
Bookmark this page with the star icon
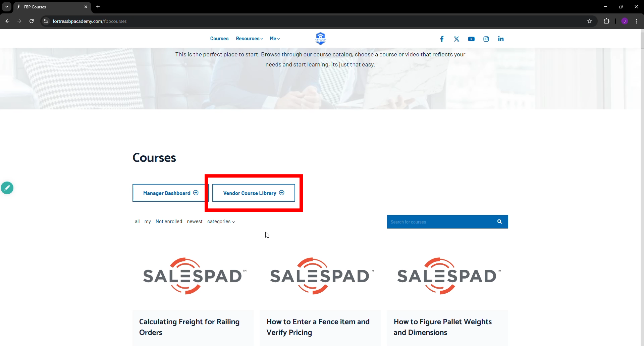tap(590, 21)
